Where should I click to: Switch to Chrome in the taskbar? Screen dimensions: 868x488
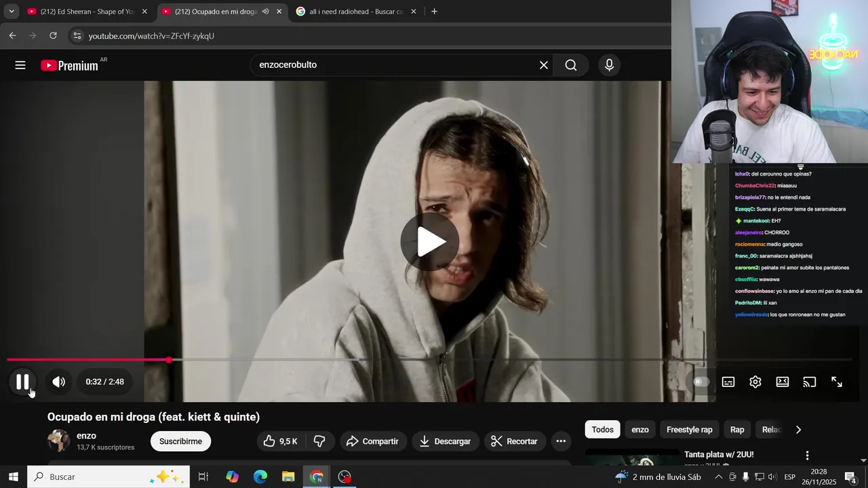pos(317,477)
